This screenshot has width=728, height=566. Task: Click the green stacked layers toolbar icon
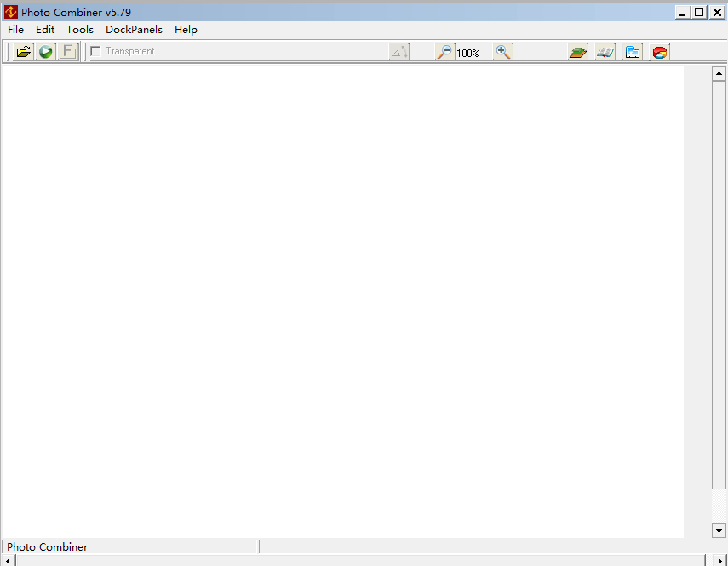577,53
